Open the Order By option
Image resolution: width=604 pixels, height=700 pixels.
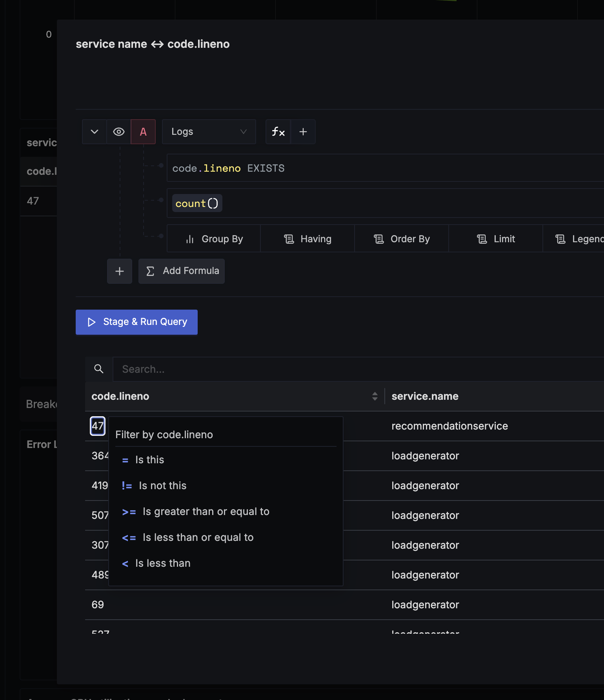[402, 239]
